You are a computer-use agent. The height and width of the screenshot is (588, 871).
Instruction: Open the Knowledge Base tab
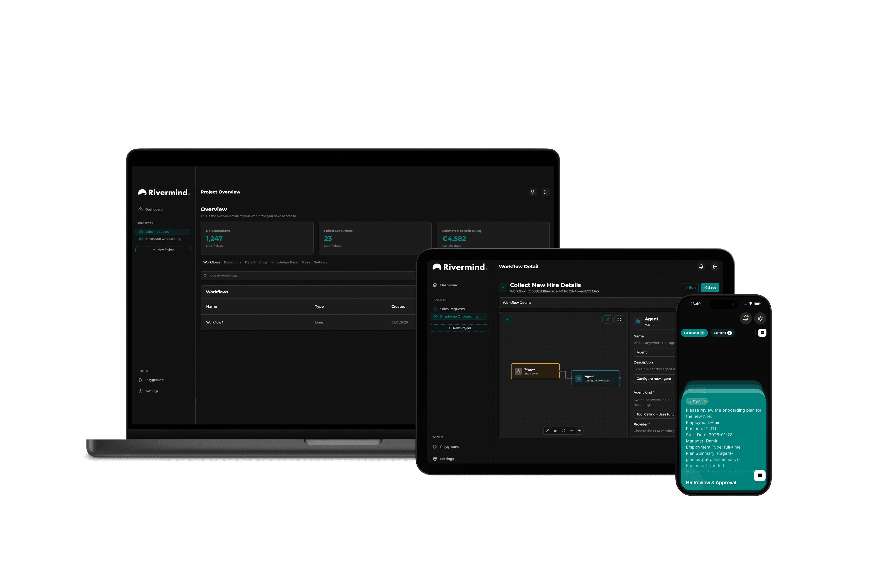pyautogui.click(x=284, y=262)
